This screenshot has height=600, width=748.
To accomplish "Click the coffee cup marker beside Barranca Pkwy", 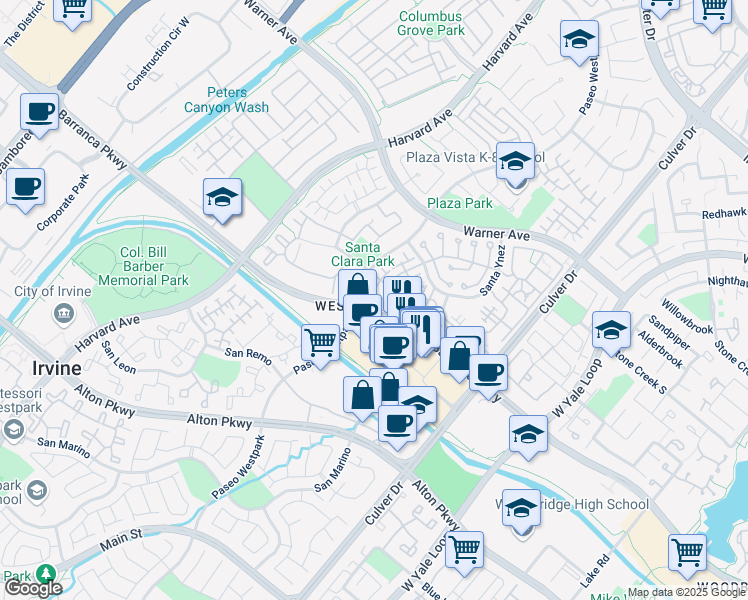I will [x=40, y=114].
